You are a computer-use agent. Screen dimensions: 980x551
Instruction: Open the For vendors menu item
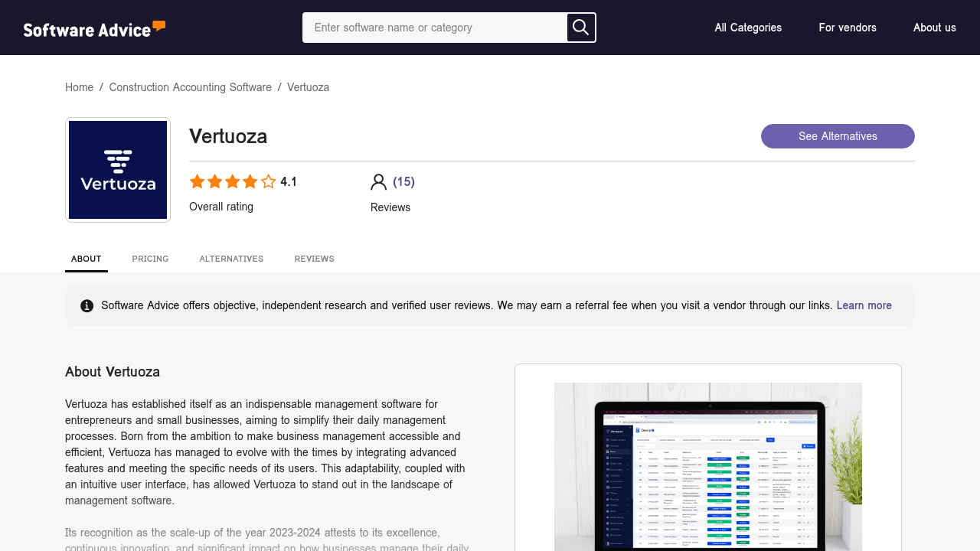(x=848, y=28)
